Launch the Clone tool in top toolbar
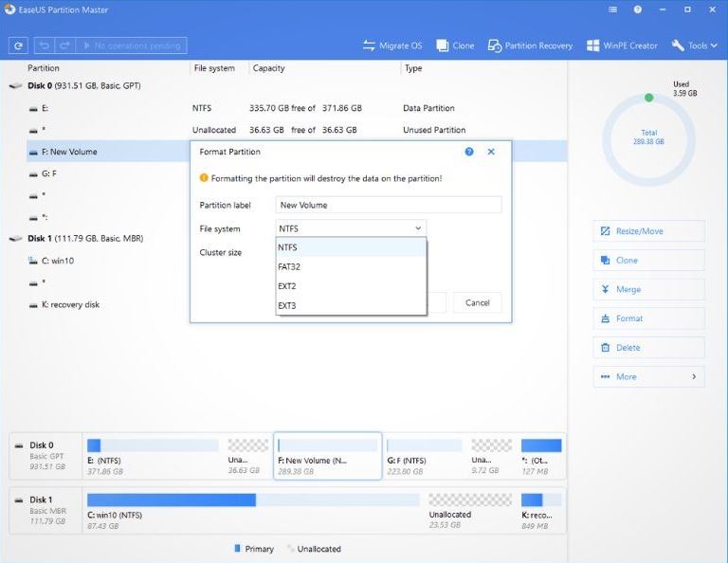 click(455, 45)
